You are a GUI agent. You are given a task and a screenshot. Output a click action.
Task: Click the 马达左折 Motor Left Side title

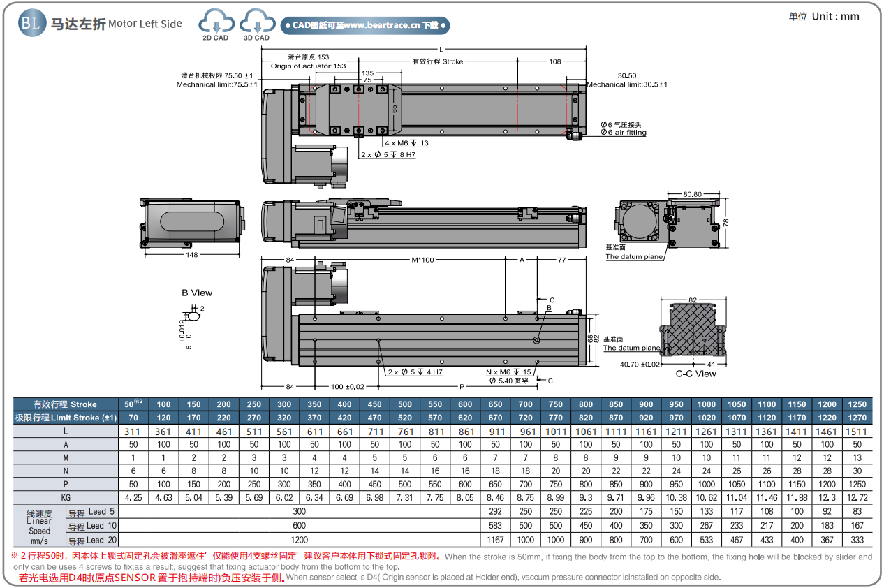(116, 24)
